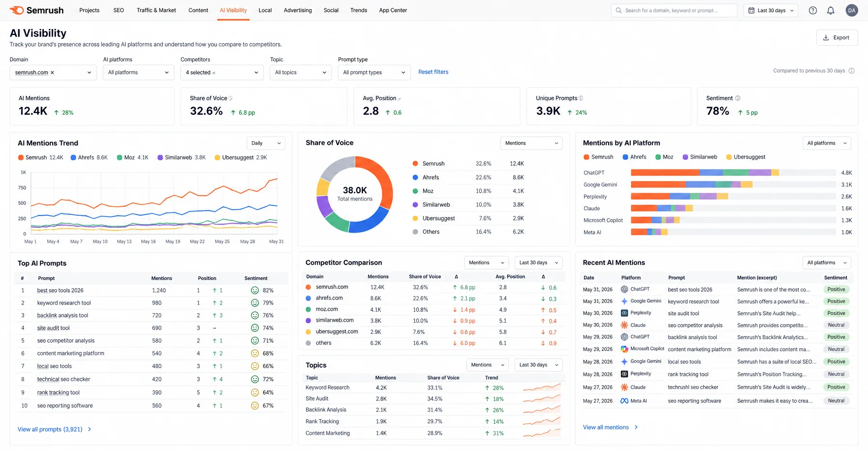
Task: Click Claude icon for seo competitor analysis
Action: tap(624, 325)
